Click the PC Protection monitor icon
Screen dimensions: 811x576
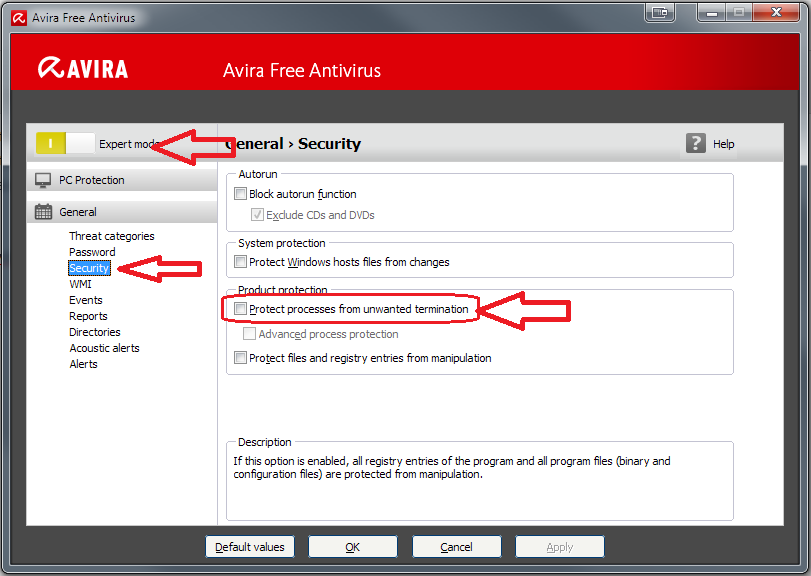click(43, 180)
